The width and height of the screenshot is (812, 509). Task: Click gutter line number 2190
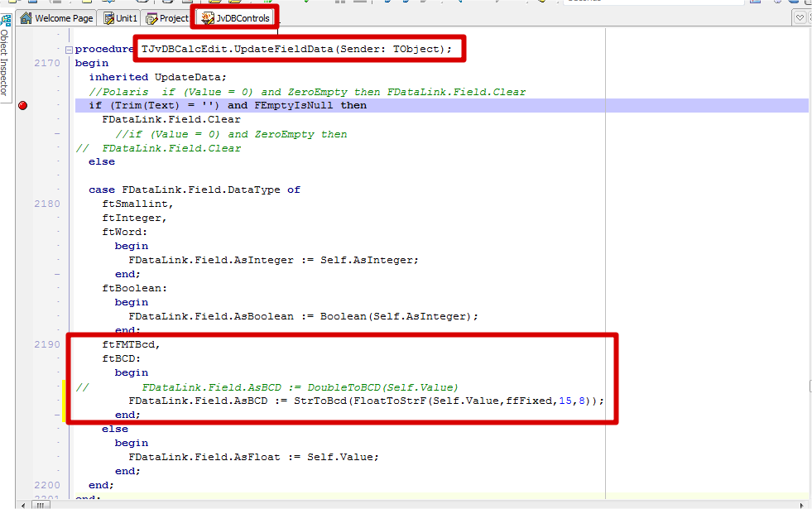(x=47, y=344)
